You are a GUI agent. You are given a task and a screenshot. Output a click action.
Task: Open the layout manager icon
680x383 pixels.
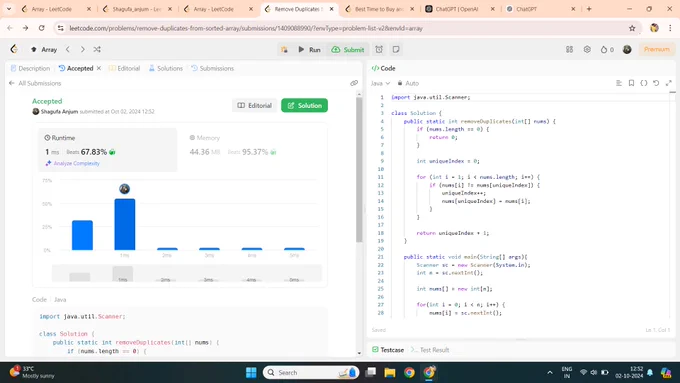[x=569, y=49]
